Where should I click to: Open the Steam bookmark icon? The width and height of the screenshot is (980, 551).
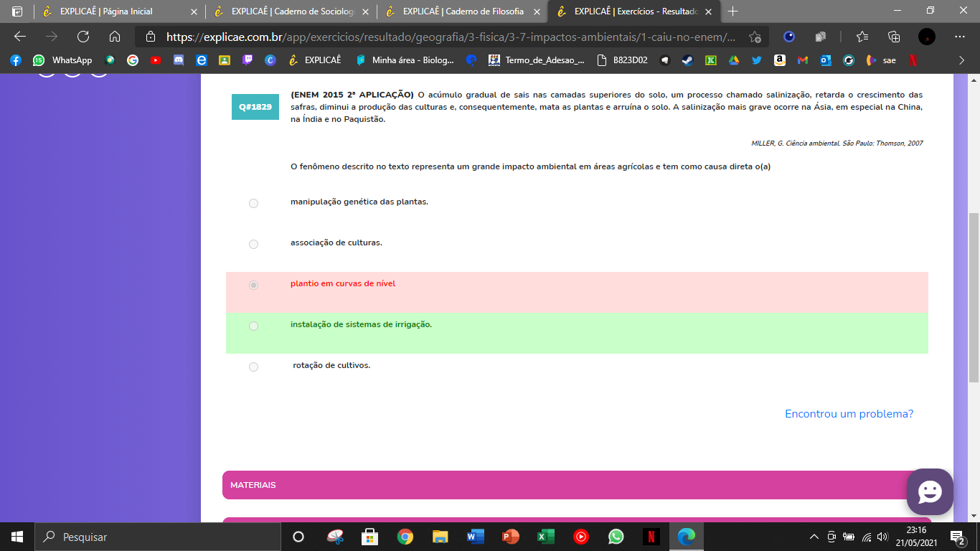[x=687, y=60]
